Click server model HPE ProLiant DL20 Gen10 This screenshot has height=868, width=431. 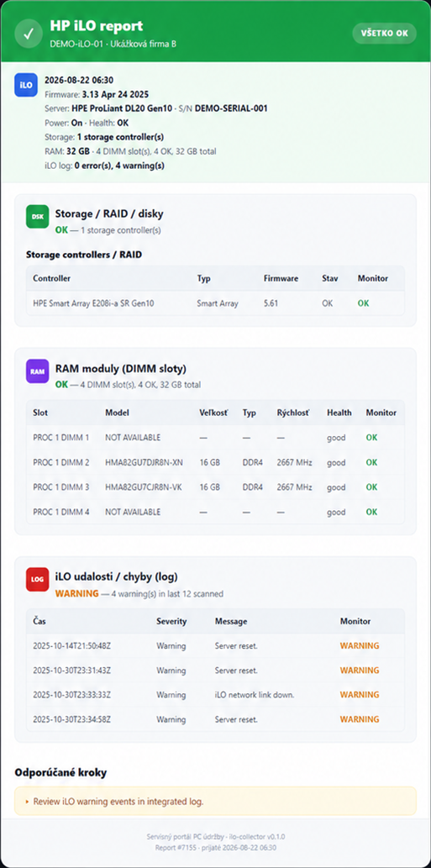(x=124, y=108)
